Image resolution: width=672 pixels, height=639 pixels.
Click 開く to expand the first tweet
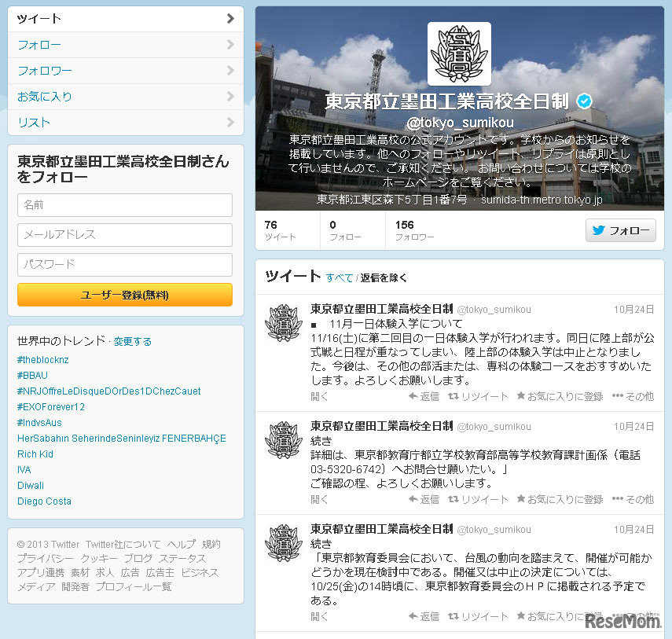[318, 396]
